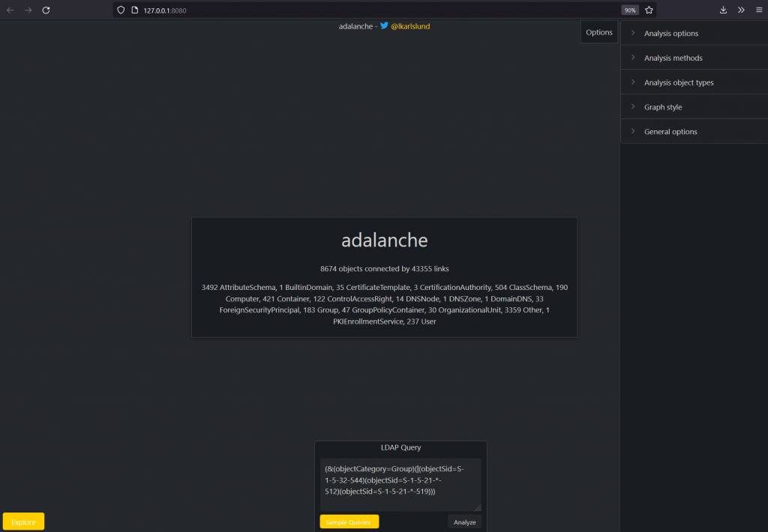Click the page info document icon
This screenshot has height=532, width=768.
pos(135,10)
